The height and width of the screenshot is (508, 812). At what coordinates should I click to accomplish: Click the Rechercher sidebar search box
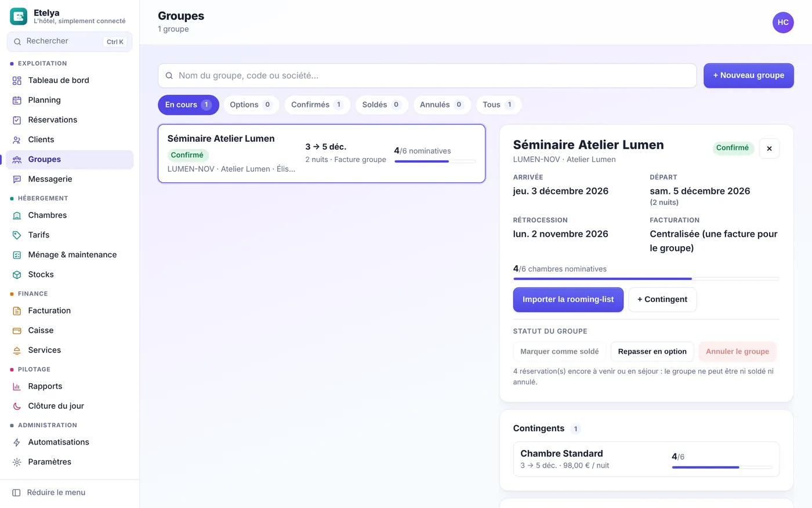pos(70,41)
